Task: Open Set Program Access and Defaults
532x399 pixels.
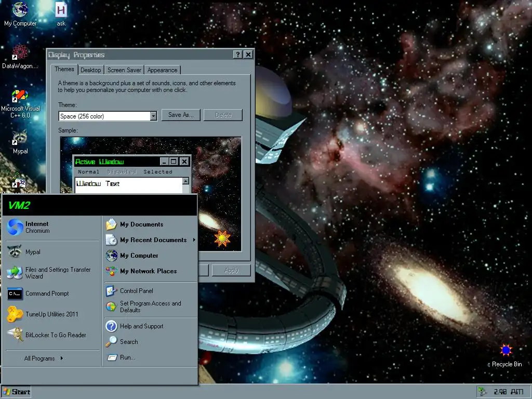Action: (x=150, y=307)
